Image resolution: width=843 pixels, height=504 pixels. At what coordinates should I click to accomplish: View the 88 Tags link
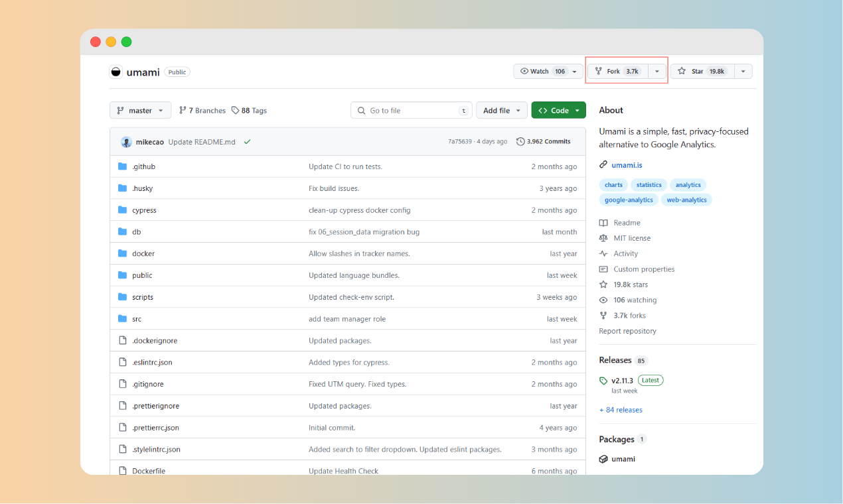(249, 111)
